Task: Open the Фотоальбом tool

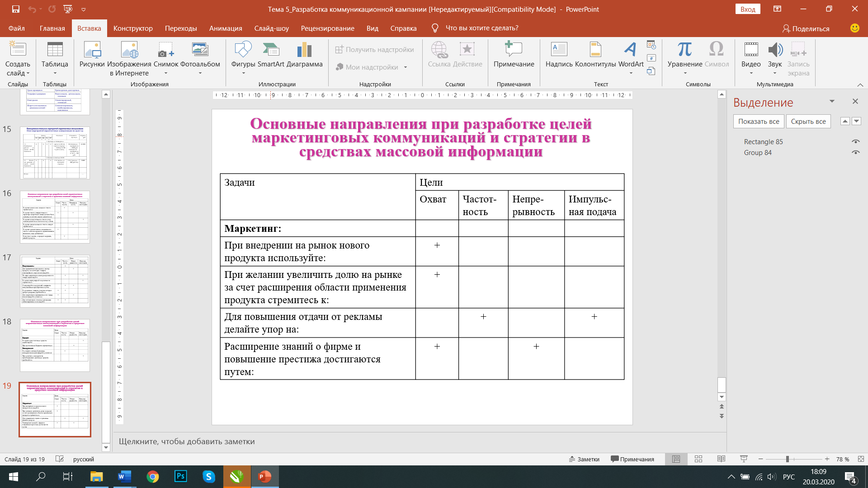Action: pos(200,59)
